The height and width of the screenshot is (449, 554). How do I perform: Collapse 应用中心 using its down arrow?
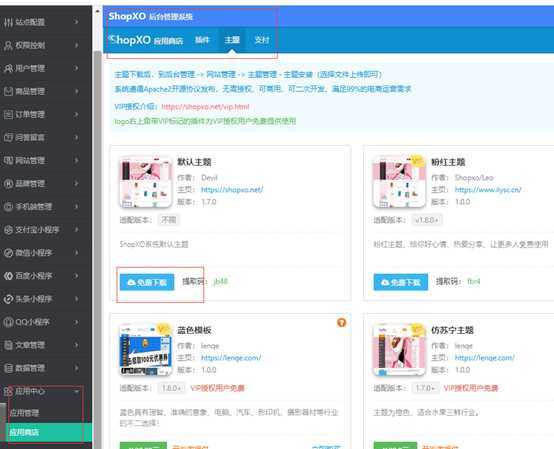coord(76,391)
